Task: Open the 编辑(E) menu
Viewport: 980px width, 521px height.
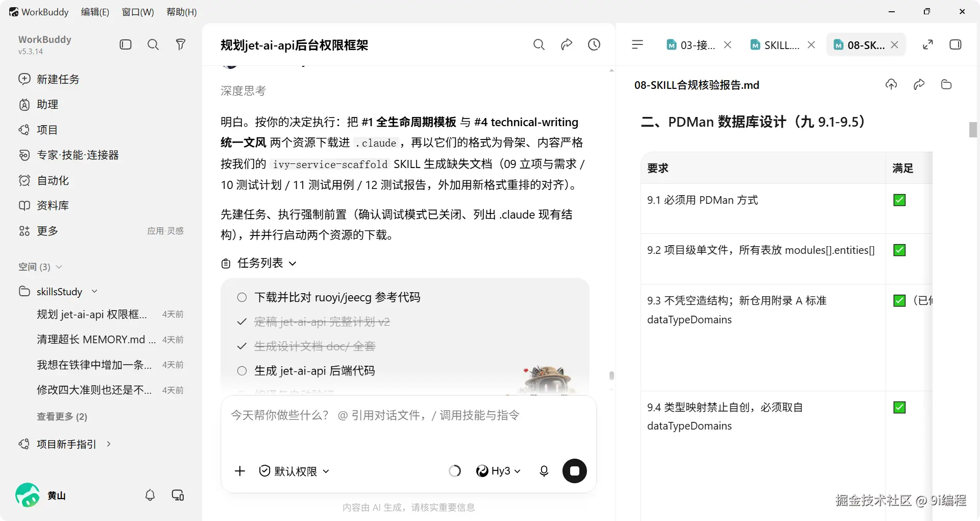Action: coord(95,12)
